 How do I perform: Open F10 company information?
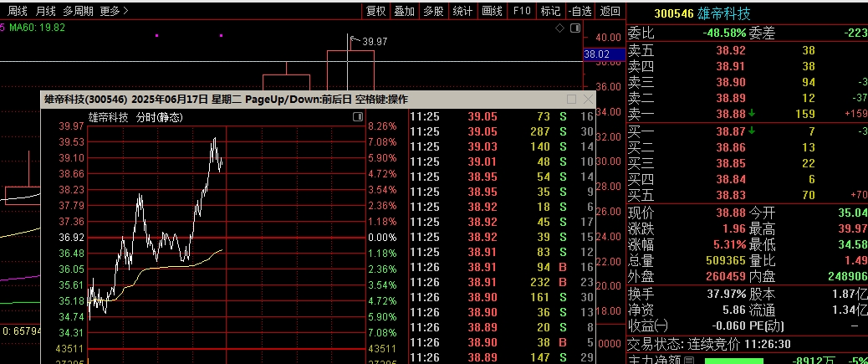point(522,11)
